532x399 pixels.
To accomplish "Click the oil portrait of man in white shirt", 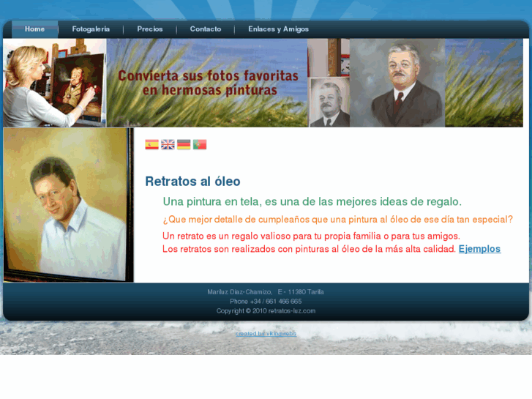I will pyautogui.click(x=68, y=205).
